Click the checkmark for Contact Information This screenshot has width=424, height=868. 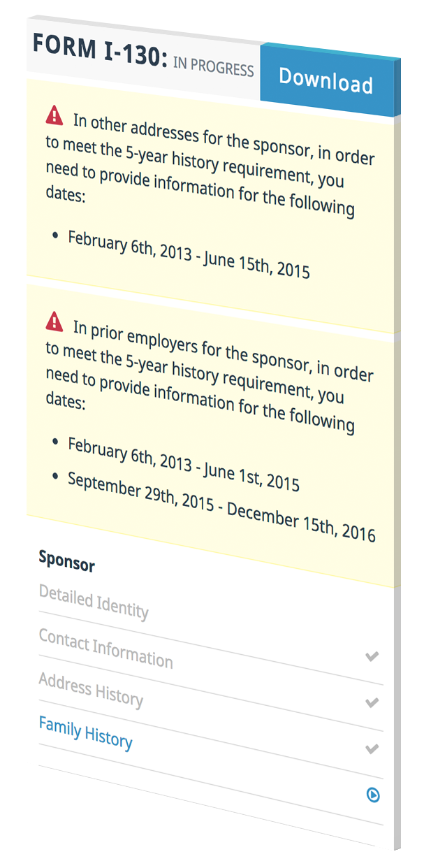372,702
